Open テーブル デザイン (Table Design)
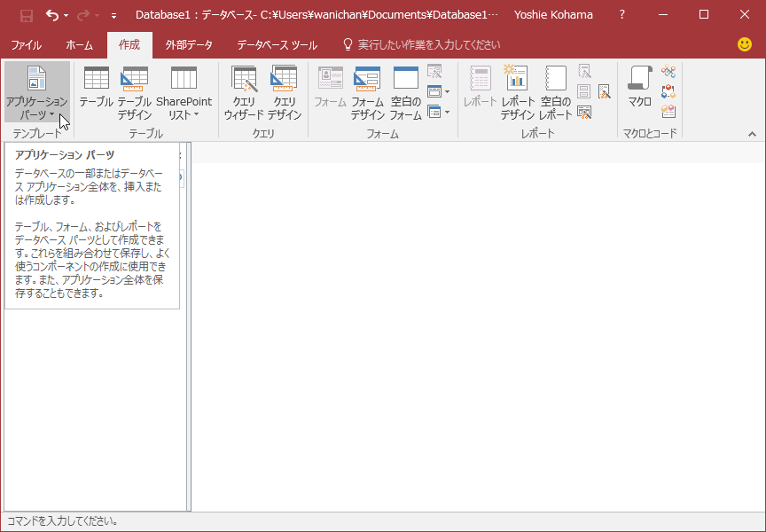The image size is (766, 532). [x=135, y=92]
